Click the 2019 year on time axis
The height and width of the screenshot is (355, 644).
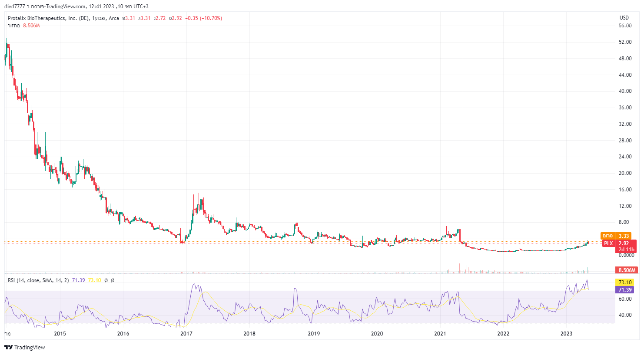[x=314, y=334]
